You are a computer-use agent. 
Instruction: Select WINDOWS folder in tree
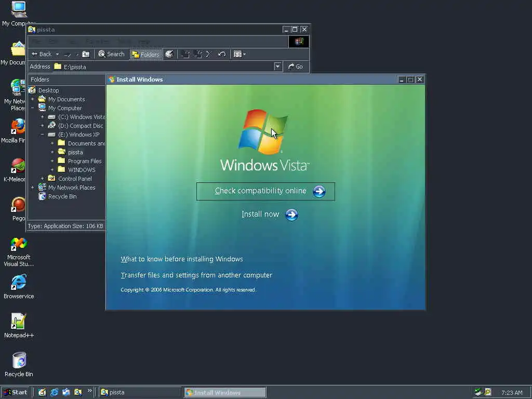(x=82, y=170)
